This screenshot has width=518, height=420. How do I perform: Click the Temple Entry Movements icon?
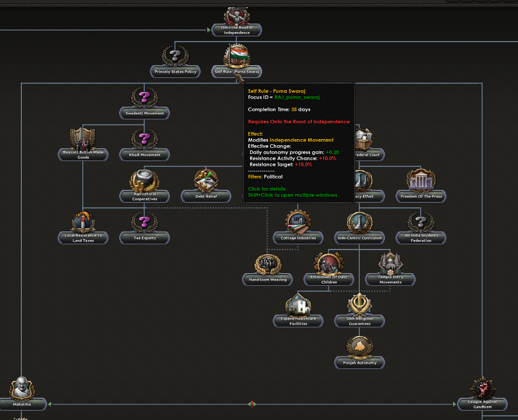click(390, 263)
